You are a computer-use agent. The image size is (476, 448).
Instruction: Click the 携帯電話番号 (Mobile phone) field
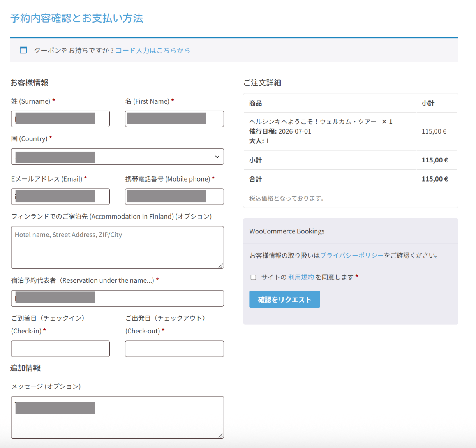[x=174, y=196]
